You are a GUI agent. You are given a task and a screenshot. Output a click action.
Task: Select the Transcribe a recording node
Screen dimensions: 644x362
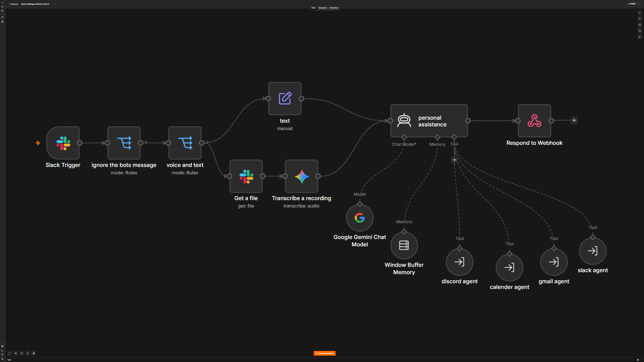coord(302,176)
